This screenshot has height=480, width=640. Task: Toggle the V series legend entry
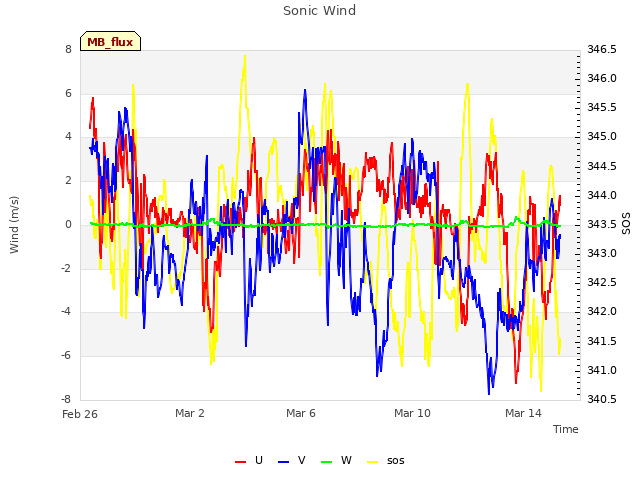[x=291, y=461]
